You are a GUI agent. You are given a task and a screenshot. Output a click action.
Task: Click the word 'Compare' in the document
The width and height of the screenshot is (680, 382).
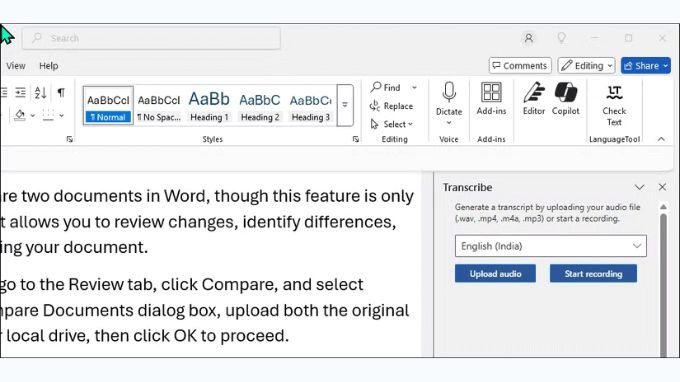[x=239, y=284]
